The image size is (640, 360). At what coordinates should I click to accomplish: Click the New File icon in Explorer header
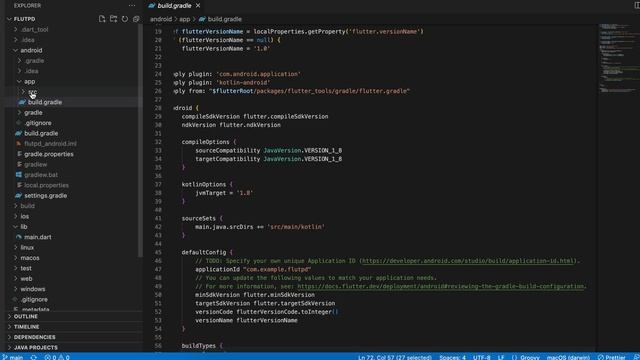point(102,19)
